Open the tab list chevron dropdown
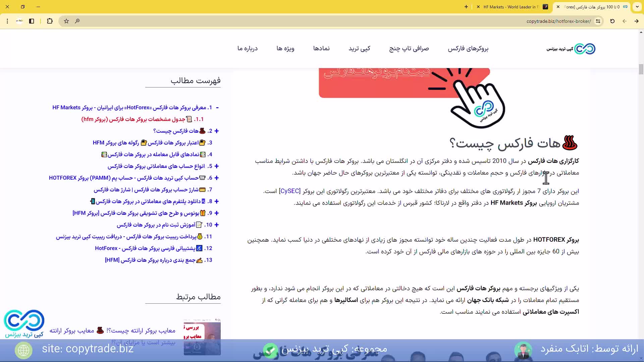 point(637,7)
